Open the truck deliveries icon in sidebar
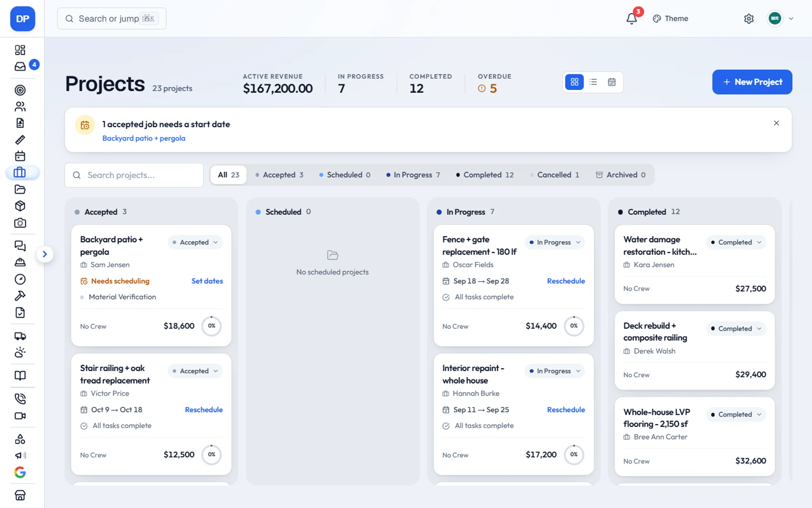Viewport: 812px width, 508px height. coord(20,336)
